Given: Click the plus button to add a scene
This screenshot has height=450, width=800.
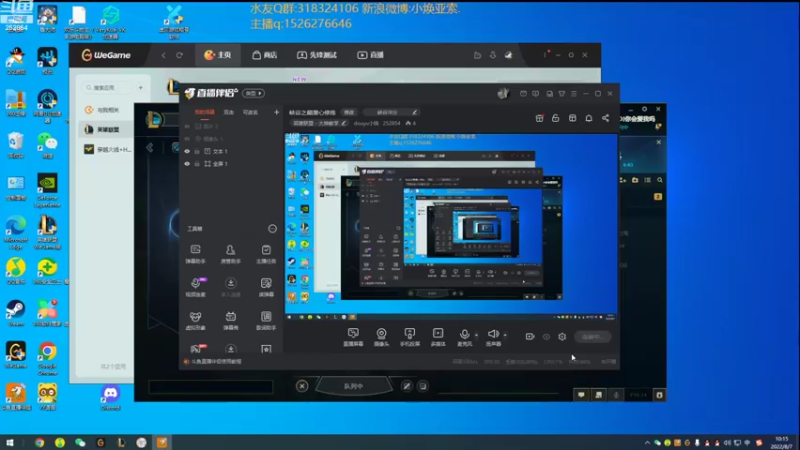Looking at the screenshot, I should click(276, 112).
